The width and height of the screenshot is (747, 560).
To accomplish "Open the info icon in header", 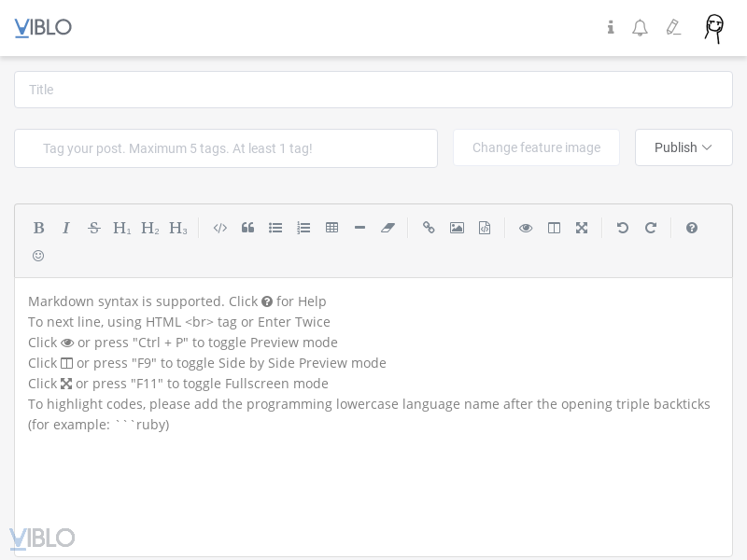I will click(611, 27).
